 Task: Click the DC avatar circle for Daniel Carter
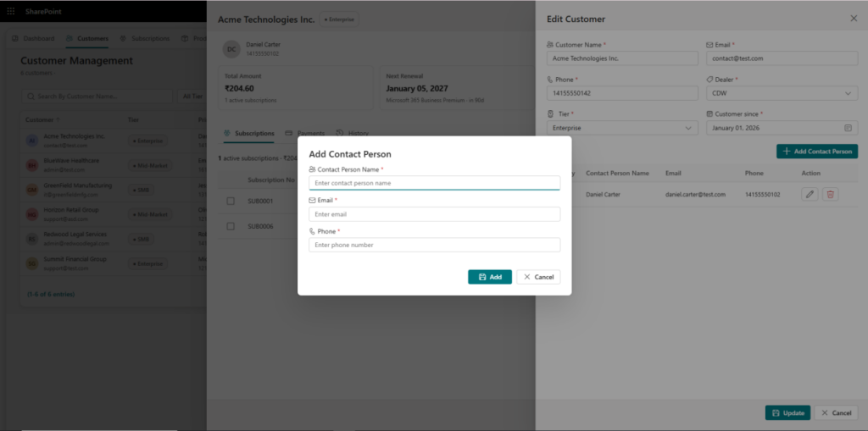point(231,49)
